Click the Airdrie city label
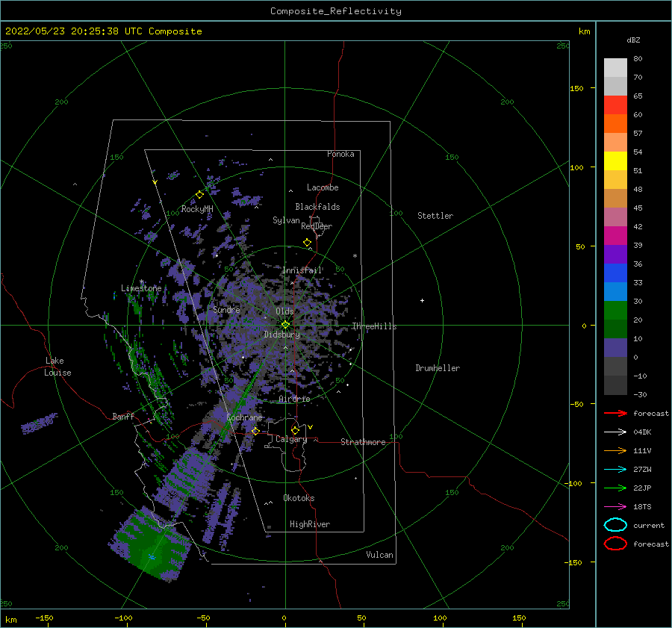This screenshot has width=672, height=628. tap(294, 399)
